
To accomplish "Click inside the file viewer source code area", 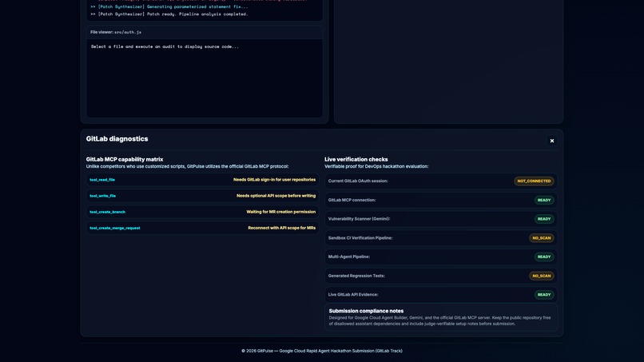I will tap(205, 78).
